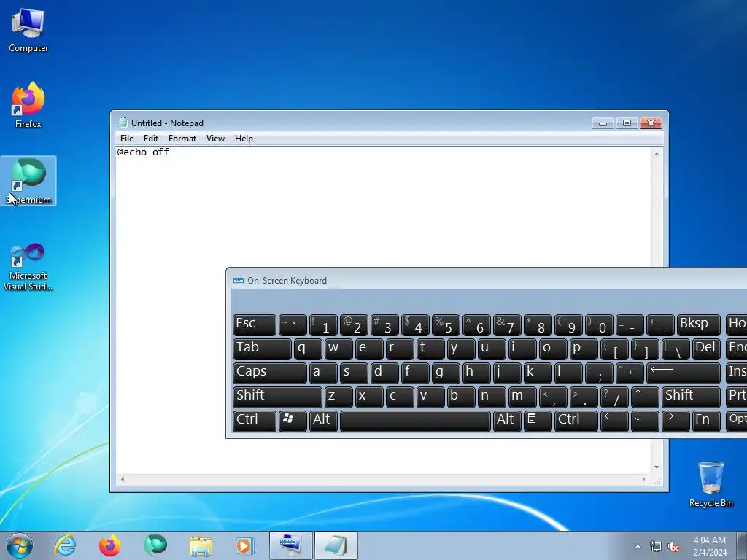Open the Computer desktop icon
The height and width of the screenshot is (560, 747).
(28, 31)
